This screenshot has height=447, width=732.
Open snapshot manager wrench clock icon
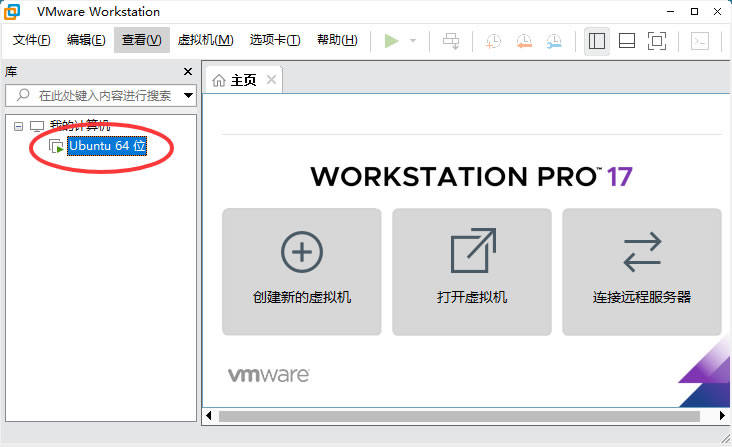[554, 41]
